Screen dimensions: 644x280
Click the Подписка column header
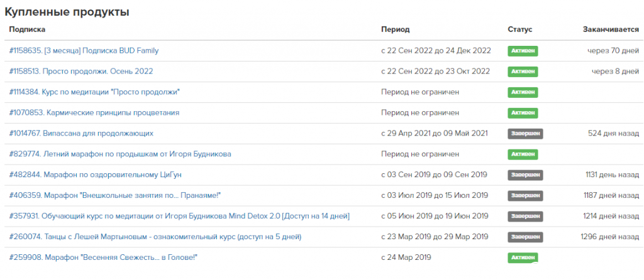27,30
